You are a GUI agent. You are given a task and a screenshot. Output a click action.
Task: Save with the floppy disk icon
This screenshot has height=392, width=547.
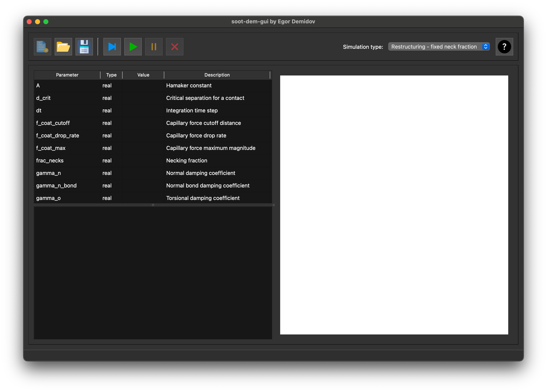click(84, 46)
